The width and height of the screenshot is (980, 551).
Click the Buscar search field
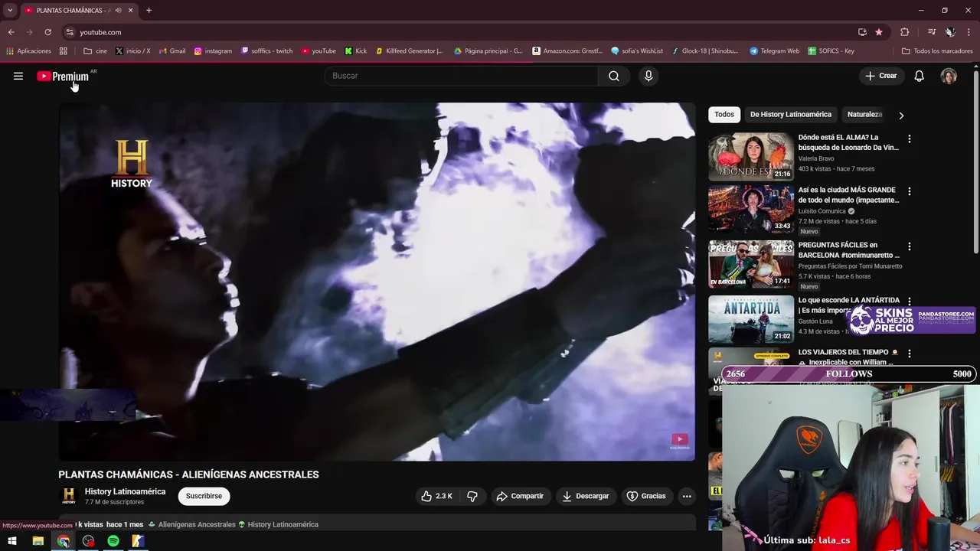click(461, 76)
